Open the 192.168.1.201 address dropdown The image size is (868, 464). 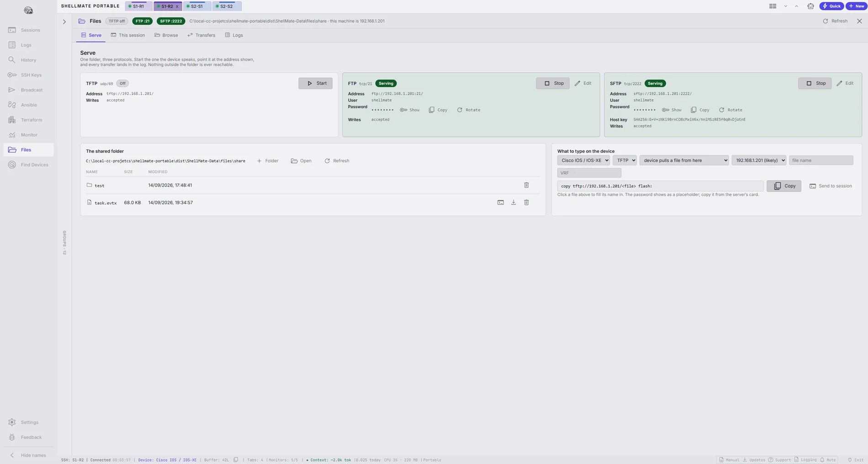pos(759,160)
